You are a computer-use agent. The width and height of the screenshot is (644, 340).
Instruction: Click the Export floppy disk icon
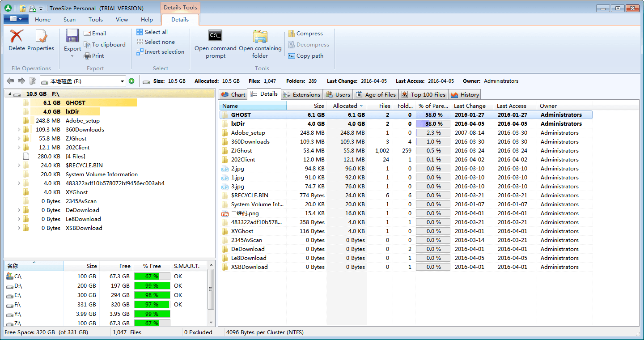click(72, 36)
